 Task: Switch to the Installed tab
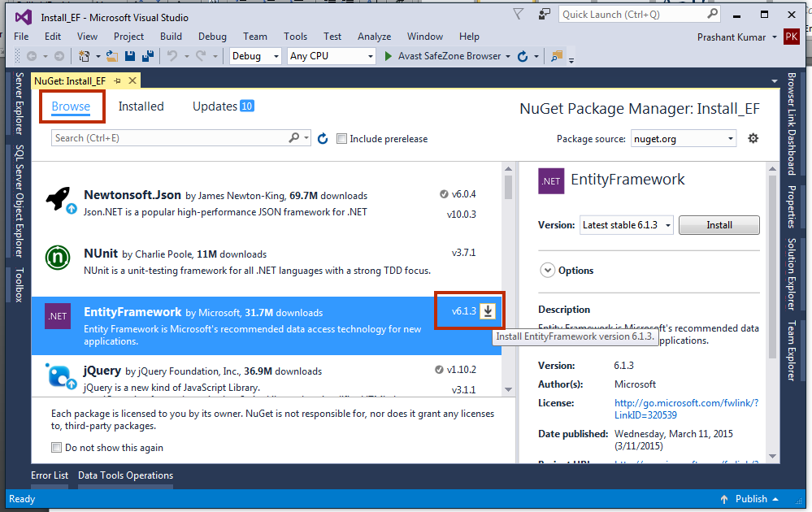coord(141,106)
